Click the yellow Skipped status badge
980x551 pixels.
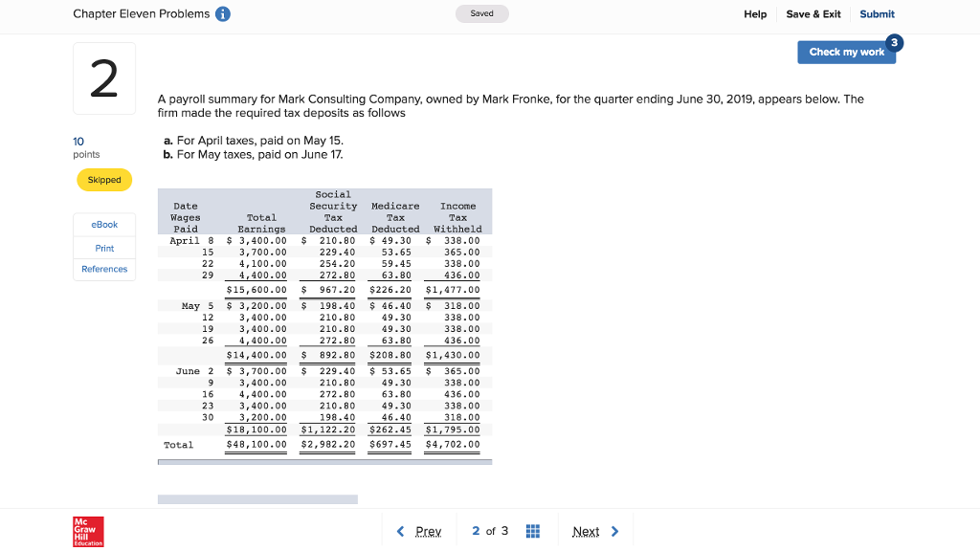pyautogui.click(x=104, y=180)
